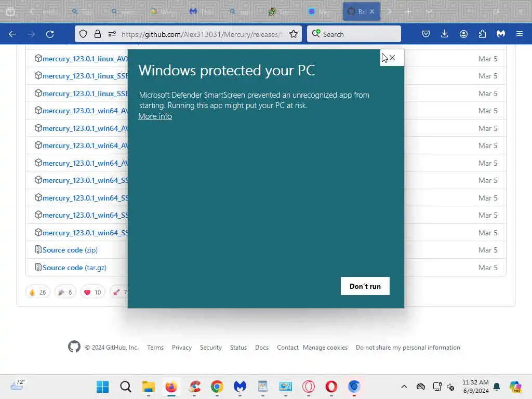Screen dimensions: 532x399
Task: Toggle the rocket reaction
Action: point(119,292)
